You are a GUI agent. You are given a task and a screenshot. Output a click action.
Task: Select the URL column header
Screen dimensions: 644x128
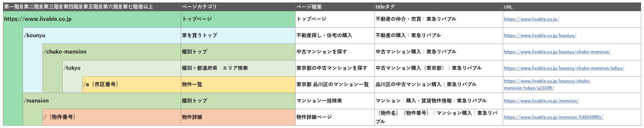[508, 7]
